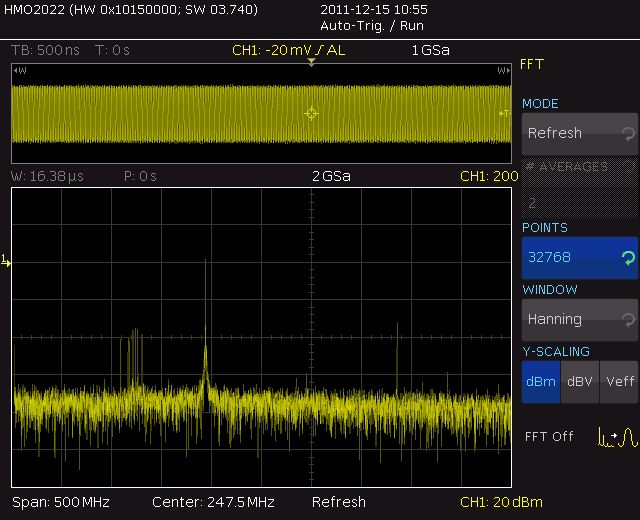Open the Hanning window setting
Viewport: 640px width, 520px height.
tap(580, 320)
